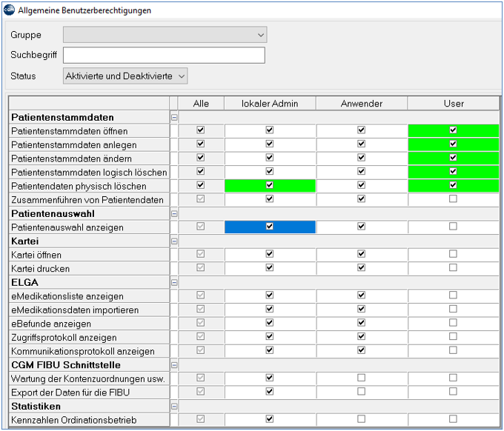Toggle lokaler Admin checkbox for Patientenauswahl anzeigen
Viewport: 504px width, 431px height.
pos(270,227)
